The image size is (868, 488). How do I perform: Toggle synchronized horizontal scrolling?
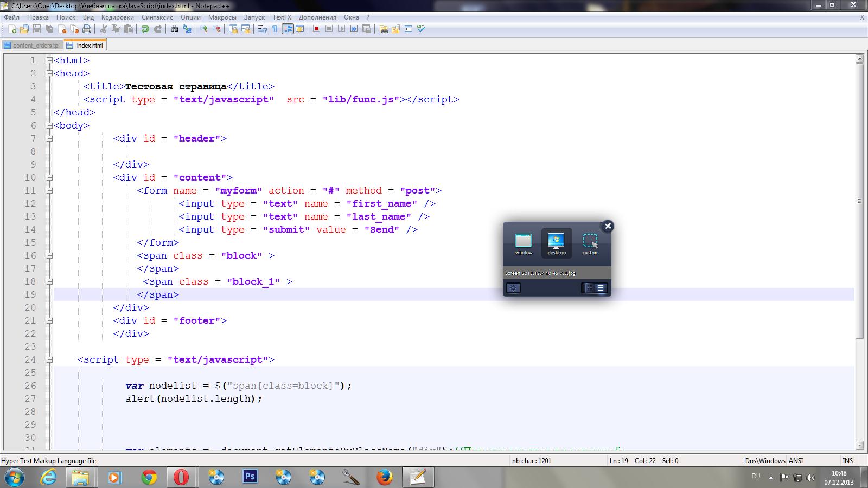pyautogui.click(x=246, y=29)
